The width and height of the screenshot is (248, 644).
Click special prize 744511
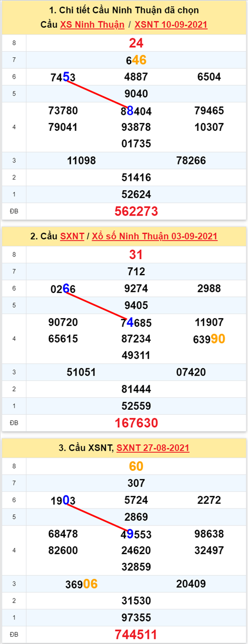(x=136, y=635)
